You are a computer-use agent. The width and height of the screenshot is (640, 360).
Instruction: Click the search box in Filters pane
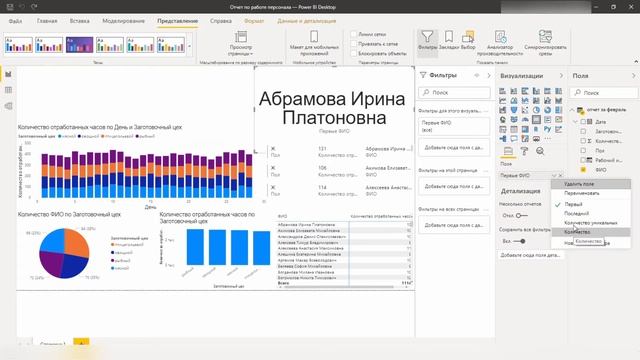tap(454, 93)
